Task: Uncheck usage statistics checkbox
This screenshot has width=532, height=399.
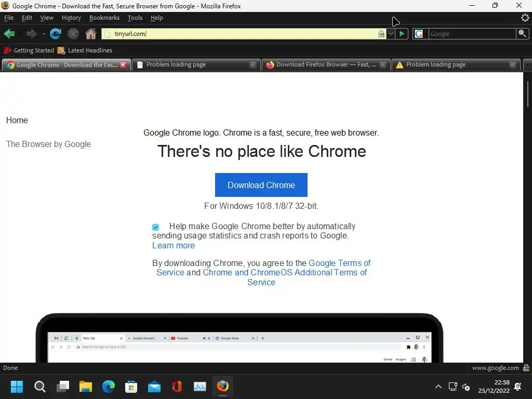Action: [155, 227]
